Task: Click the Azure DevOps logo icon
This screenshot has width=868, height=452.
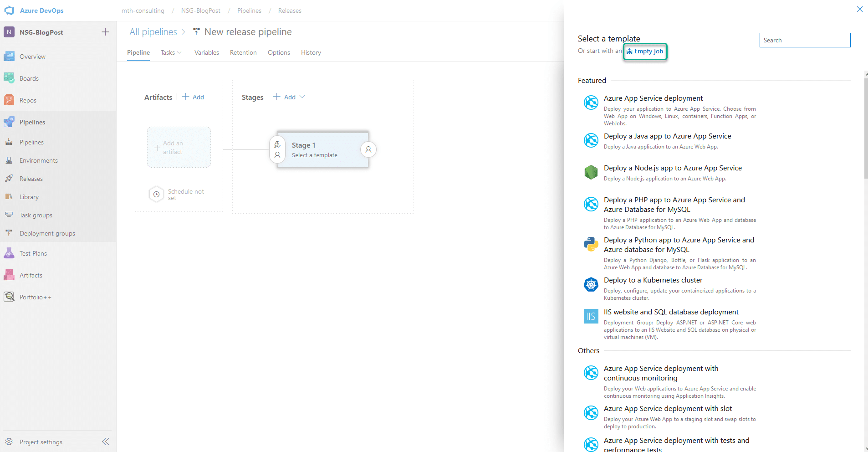Action: pos(9,10)
